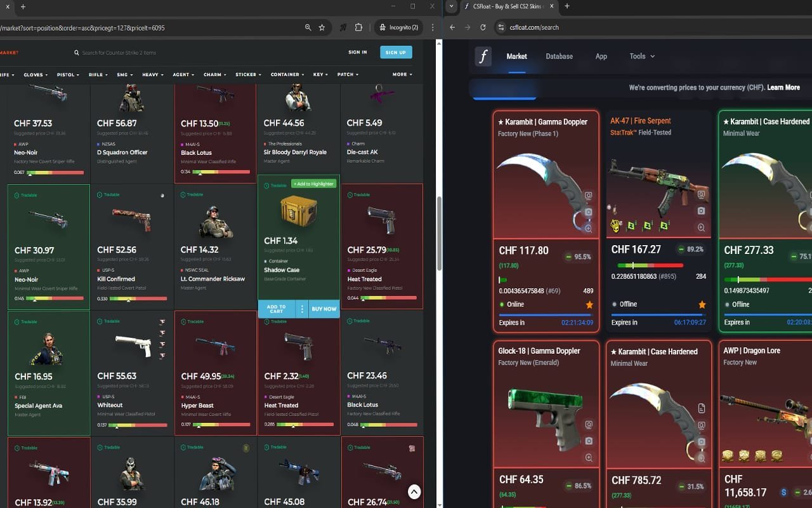Open the tab search dropdown in CSFloat window
Image resolution: width=812 pixels, height=508 pixels.
click(x=451, y=6)
